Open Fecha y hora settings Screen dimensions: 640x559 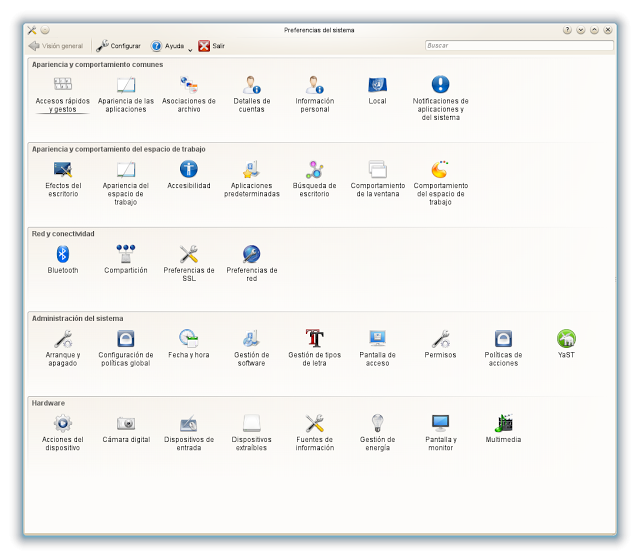188,340
